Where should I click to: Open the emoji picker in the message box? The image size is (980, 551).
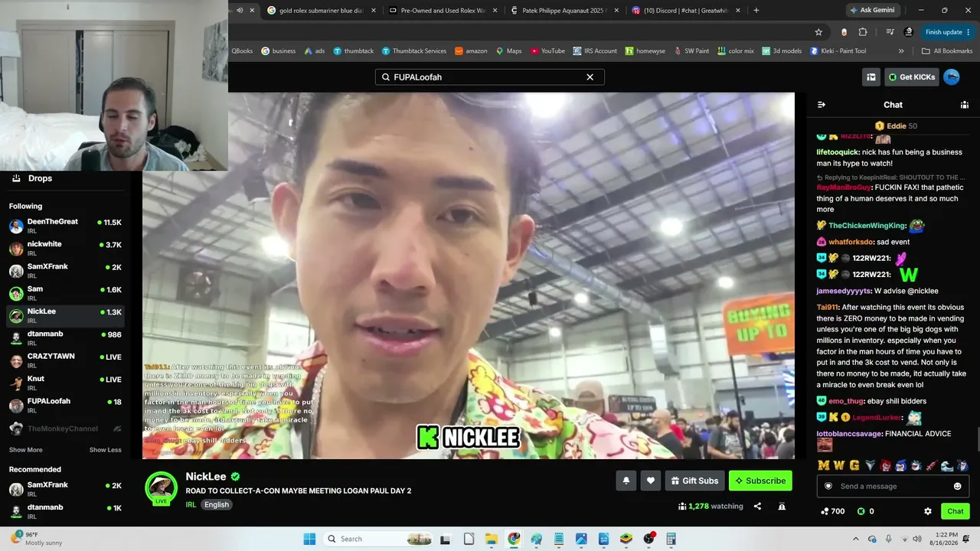click(957, 486)
